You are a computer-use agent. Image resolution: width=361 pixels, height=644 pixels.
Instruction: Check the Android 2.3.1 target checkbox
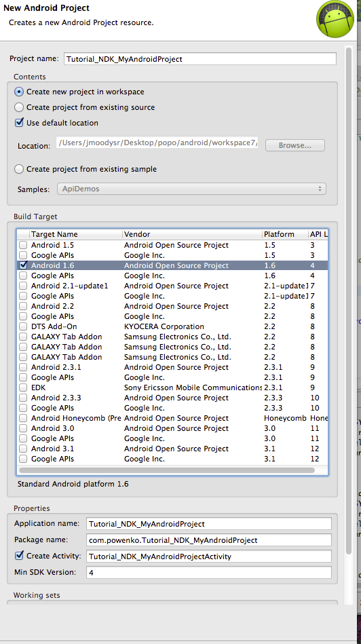23,367
